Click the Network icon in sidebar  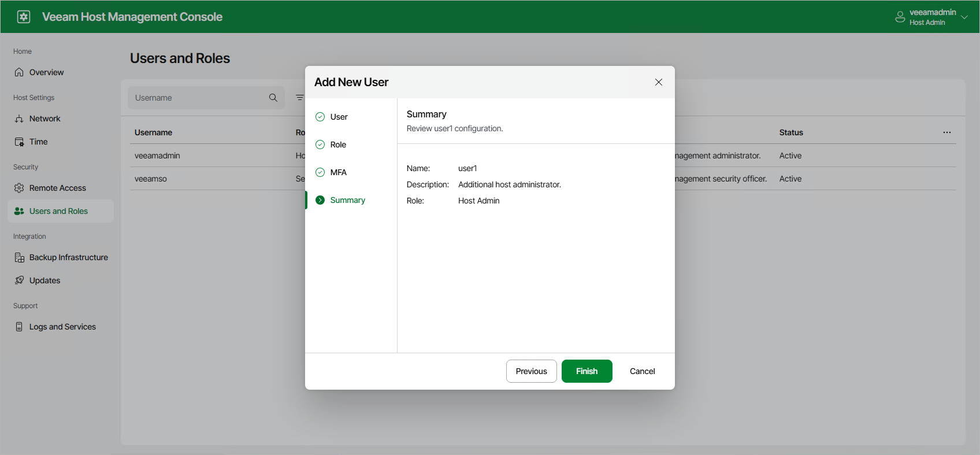pyautogui.click(x=19, y=119)
